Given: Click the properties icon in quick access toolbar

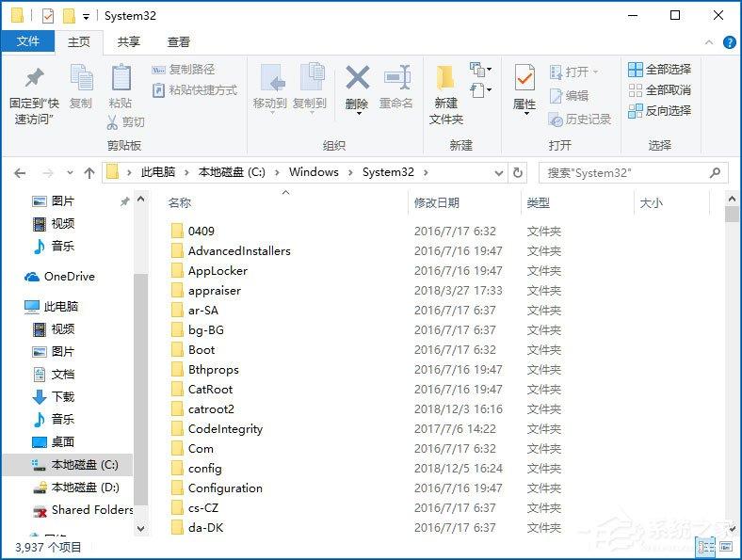Looking at the screenshot, I should 48,16.
